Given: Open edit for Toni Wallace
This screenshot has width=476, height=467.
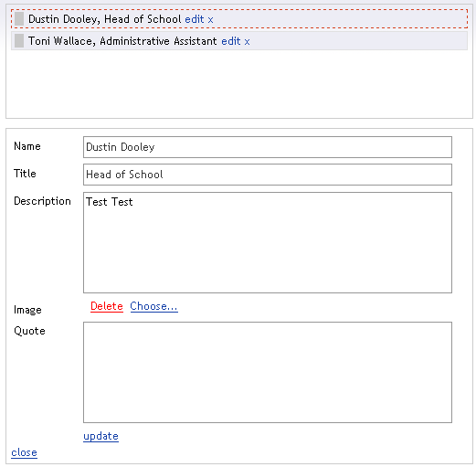Looking at the screenshot, I should tap(231, 41).
